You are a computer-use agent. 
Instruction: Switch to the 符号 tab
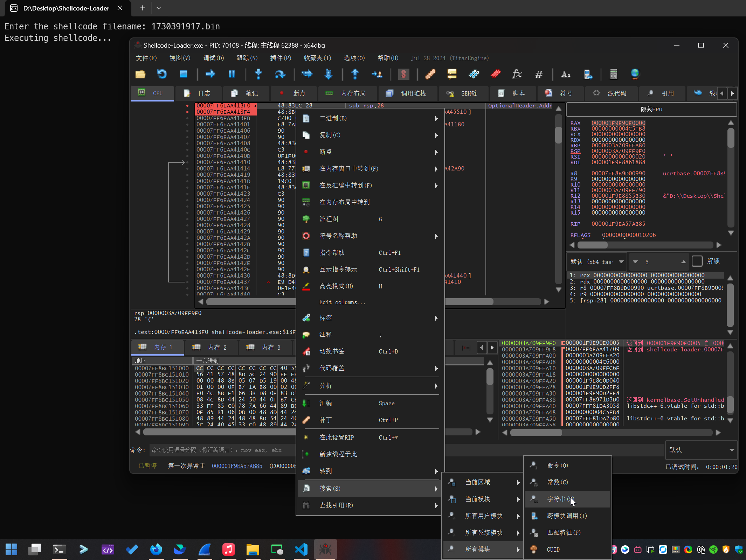[560, 93]
